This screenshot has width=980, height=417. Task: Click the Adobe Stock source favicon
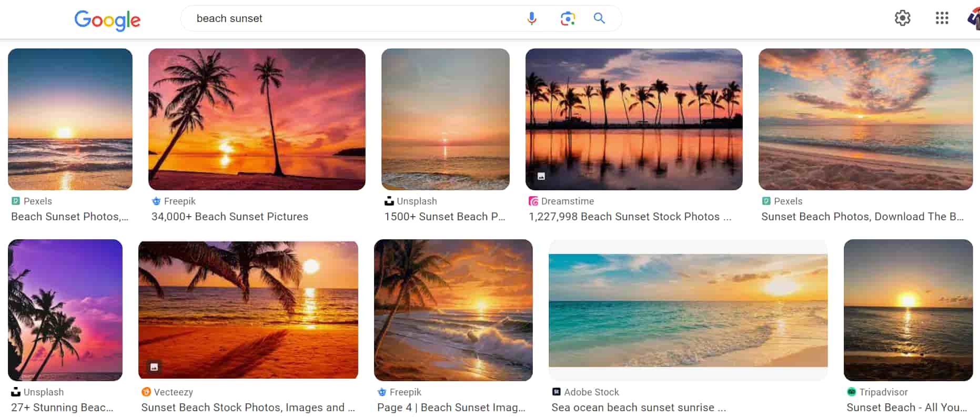[557, 392]
